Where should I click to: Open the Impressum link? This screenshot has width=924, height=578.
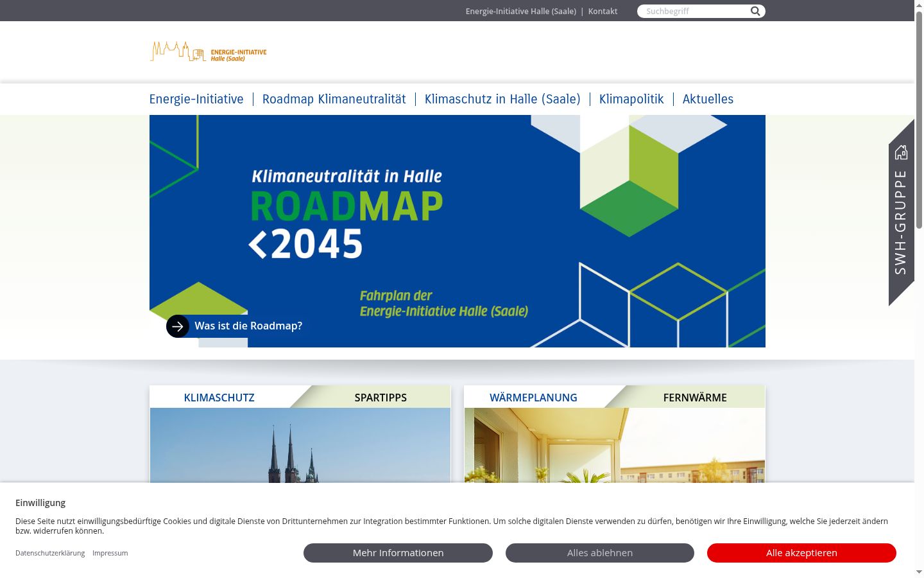110,553
